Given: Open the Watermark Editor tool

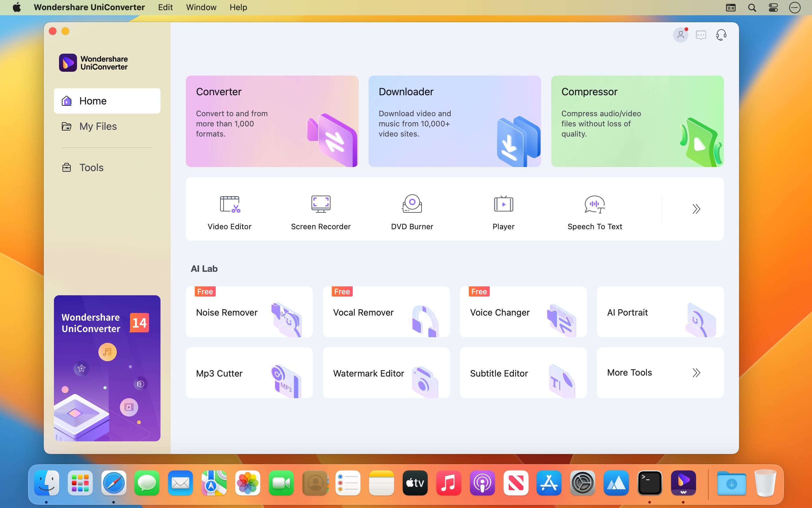Looking at the screenshot, I should coord(386,373).
